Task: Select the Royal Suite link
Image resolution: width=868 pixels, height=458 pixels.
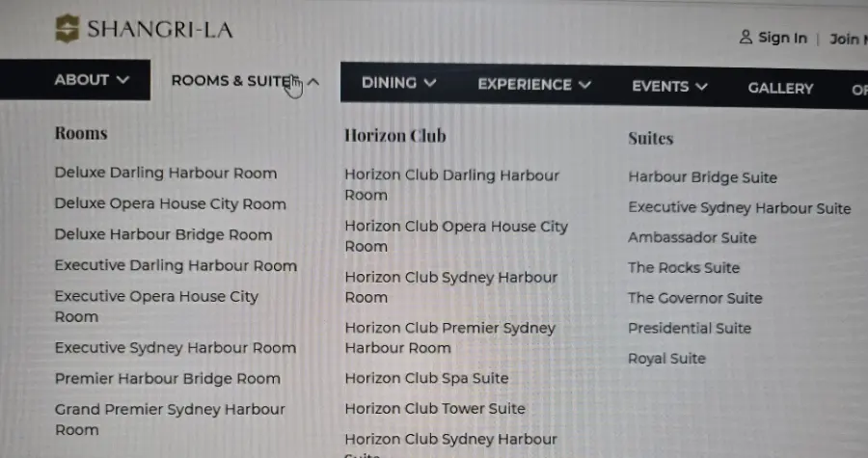Action: (666, 359)
